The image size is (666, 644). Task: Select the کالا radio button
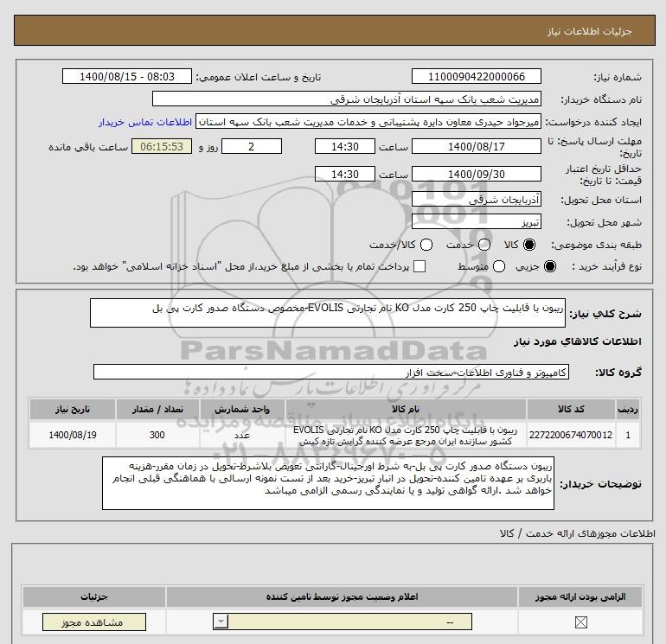click(x=529, y=245)
